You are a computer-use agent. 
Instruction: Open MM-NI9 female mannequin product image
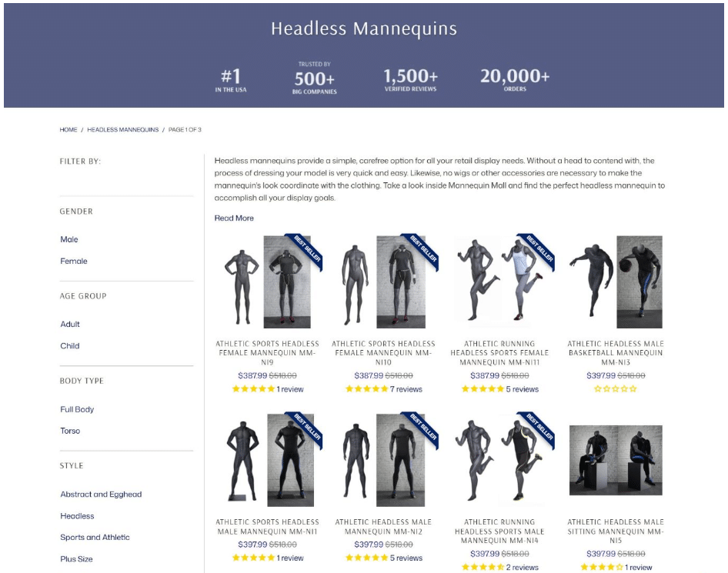point(268,282)
